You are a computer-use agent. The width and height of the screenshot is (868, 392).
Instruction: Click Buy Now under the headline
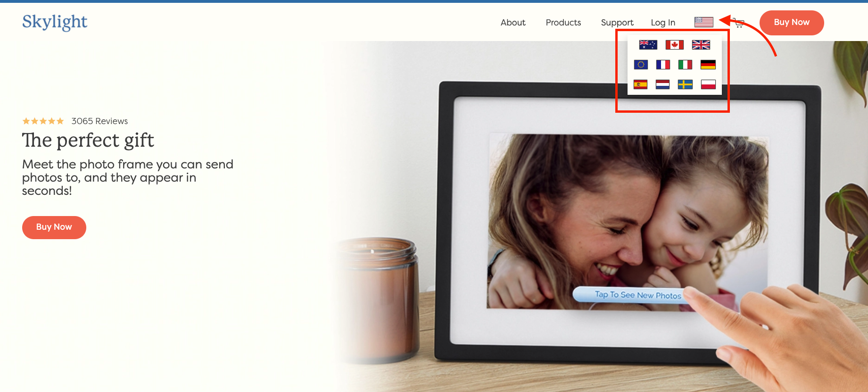pyautogui.click(x=54, y=227)
